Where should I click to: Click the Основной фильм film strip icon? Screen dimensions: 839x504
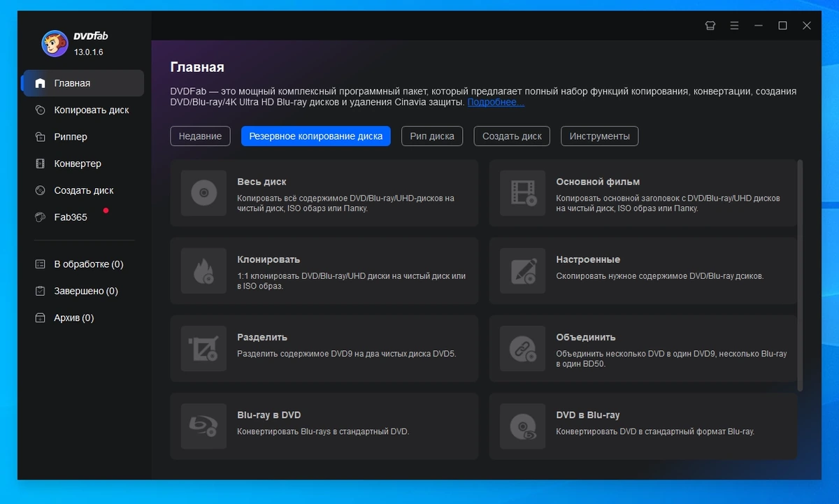tap(523, 192)
